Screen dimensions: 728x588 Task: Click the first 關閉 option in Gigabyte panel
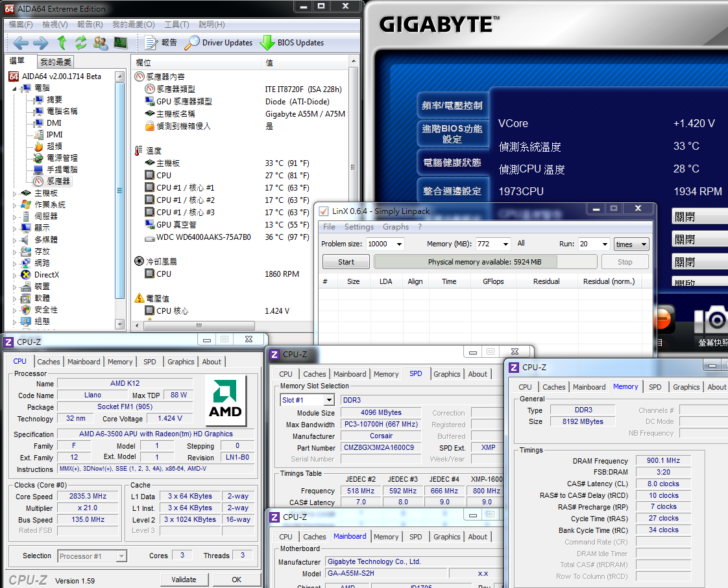[x=699, y=217]
